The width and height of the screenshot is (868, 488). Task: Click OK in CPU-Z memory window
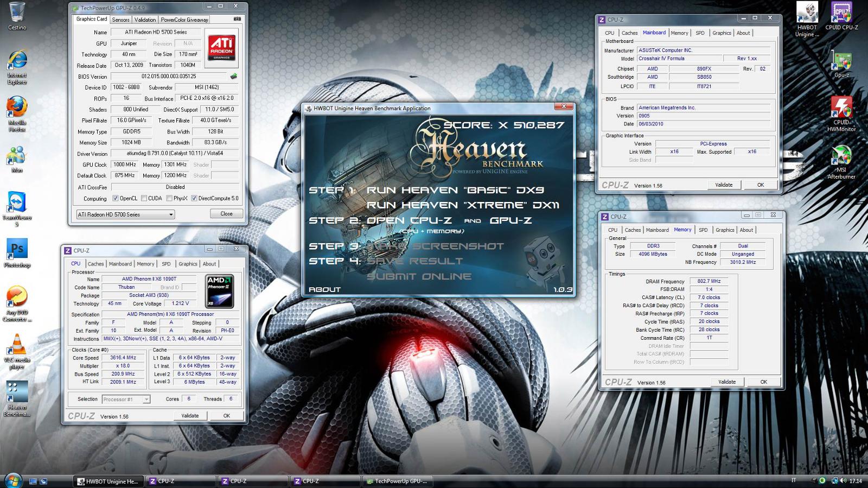(764, 382)
